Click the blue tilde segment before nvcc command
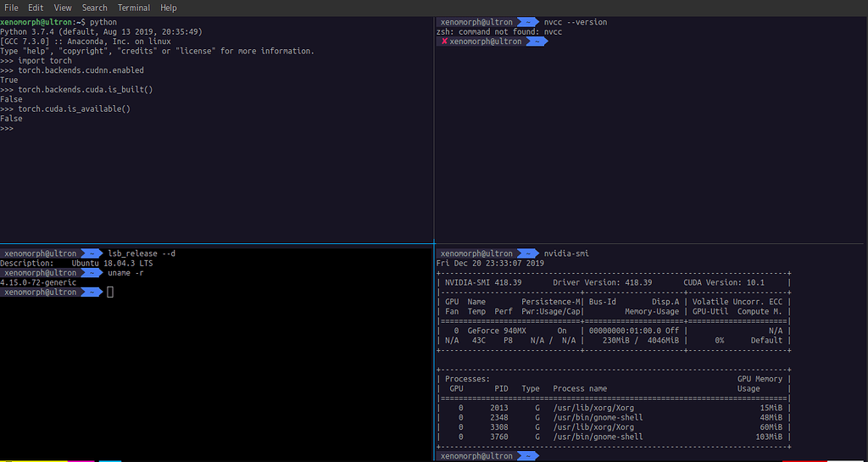The width and height of the screenshot is (868, 462). tap(528, 22)
